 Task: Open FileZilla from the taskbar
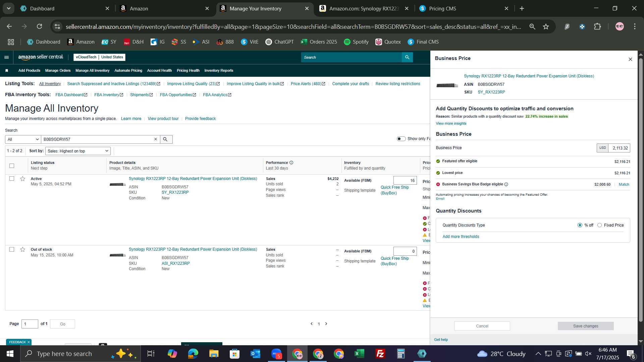pos(380,354)
